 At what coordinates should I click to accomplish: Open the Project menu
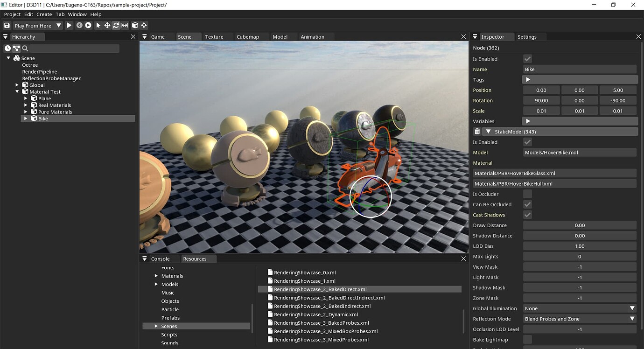13,14
